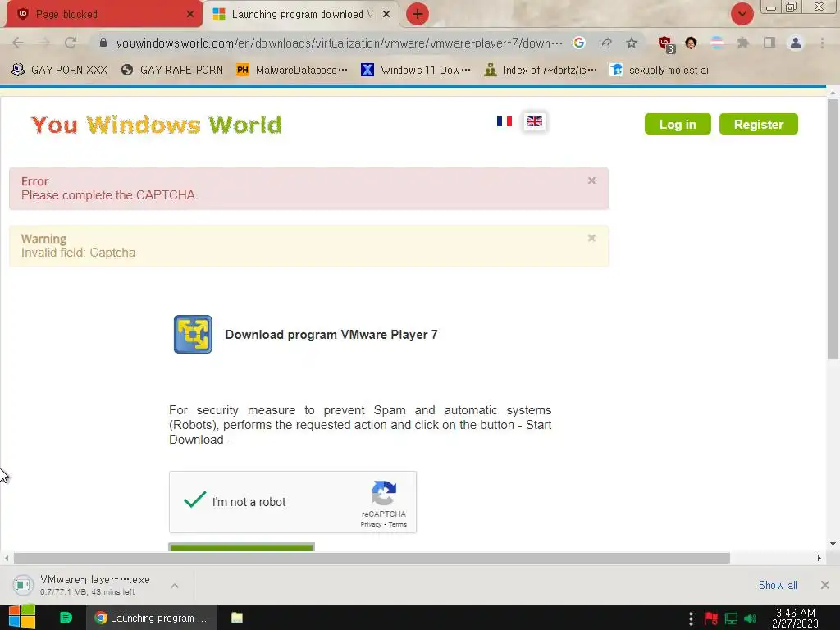
Task: Open Chrome's three-dot menu
Action: coord(822,43)
